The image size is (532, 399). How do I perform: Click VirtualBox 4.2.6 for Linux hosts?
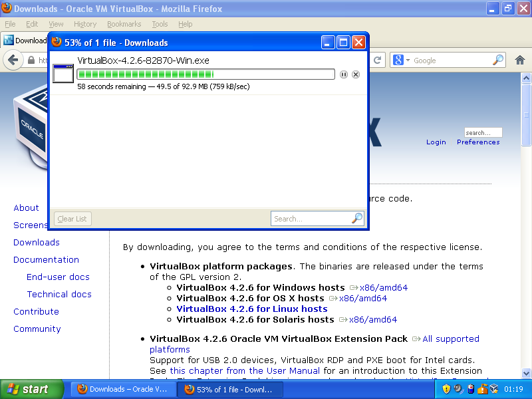[251, 309]
